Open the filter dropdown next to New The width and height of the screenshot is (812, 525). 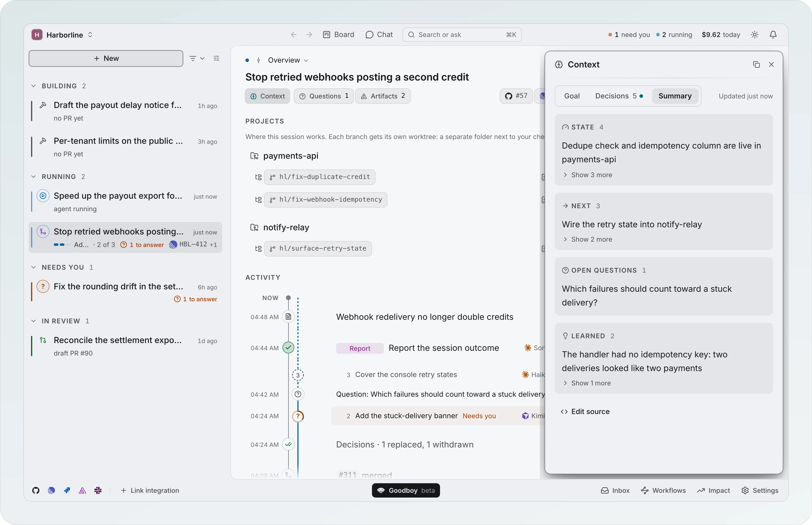click(197, 58)
